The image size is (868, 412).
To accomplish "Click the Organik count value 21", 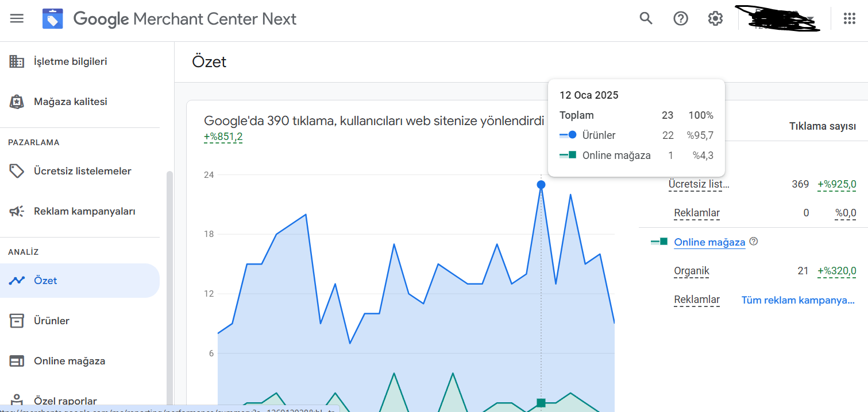I will point(803,271).
